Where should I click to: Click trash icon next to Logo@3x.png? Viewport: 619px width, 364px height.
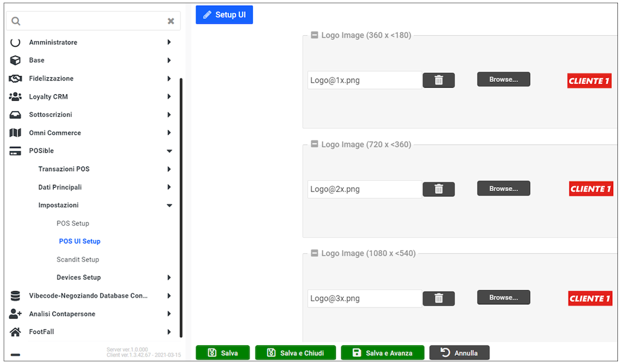click(x=438, y=299)
